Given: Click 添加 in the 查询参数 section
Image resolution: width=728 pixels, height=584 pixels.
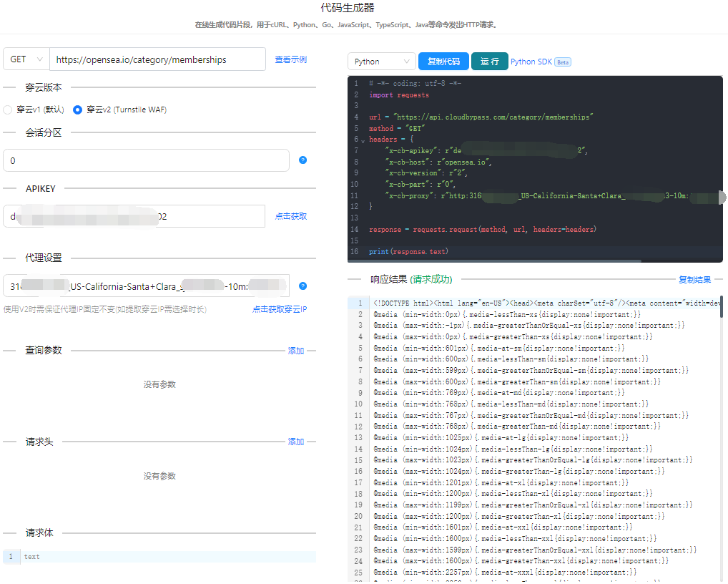Looking at the screenshot, I should click(296, 351).
